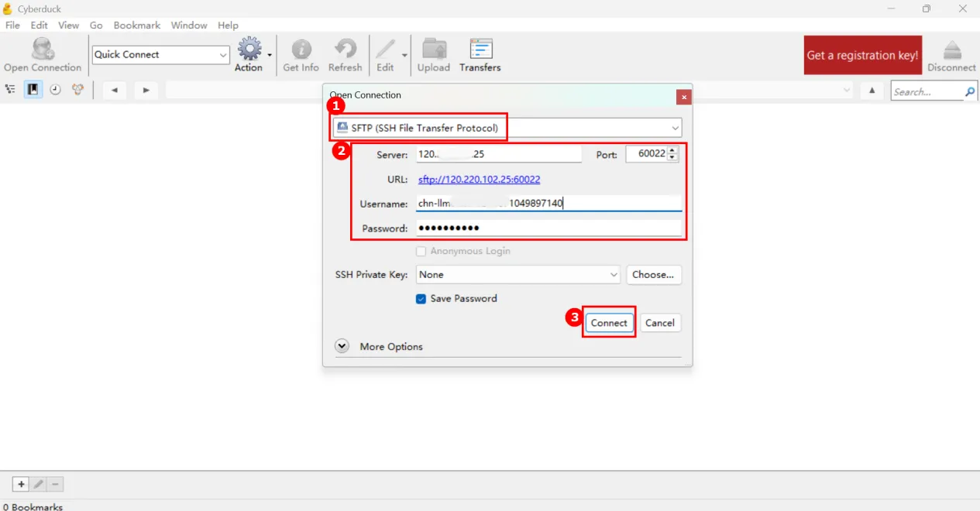980x511 pixels.
Task: Open the SSH Private Key dropdown
Action: click(518, 274)
